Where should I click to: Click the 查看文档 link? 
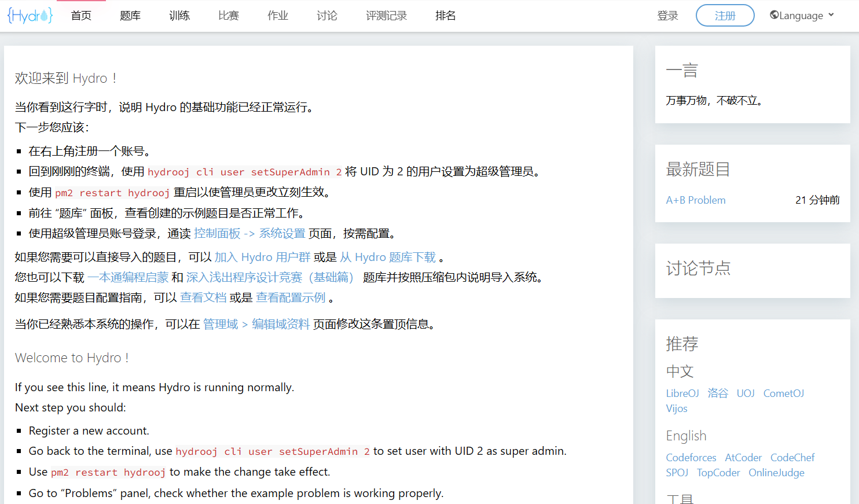(x=203, y=297)
